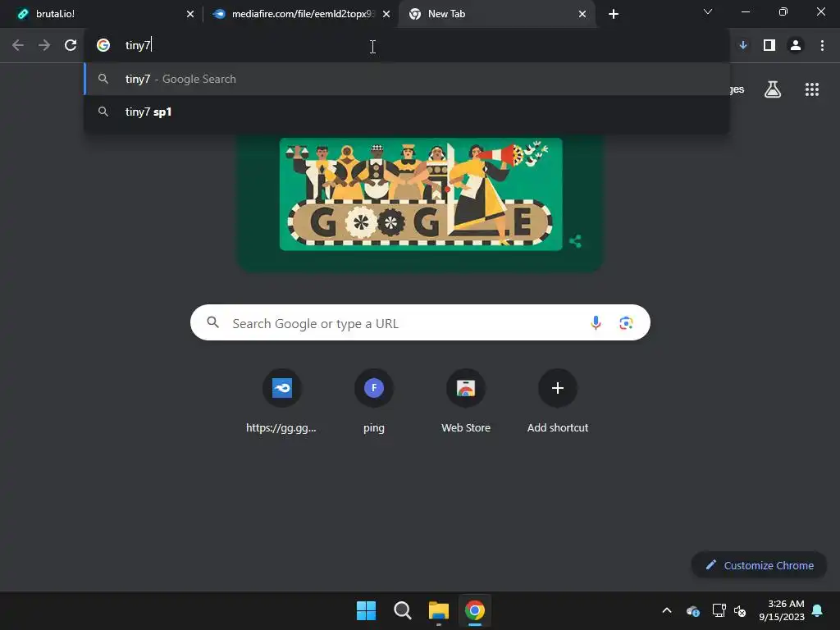Open the Web Store shortcut
Screen dimensions: 840x630
pyautogui.click(x=466, y=400)
